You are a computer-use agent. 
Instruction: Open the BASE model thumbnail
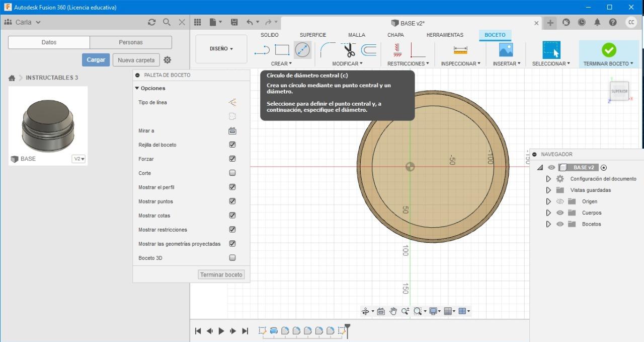(48, 121)
